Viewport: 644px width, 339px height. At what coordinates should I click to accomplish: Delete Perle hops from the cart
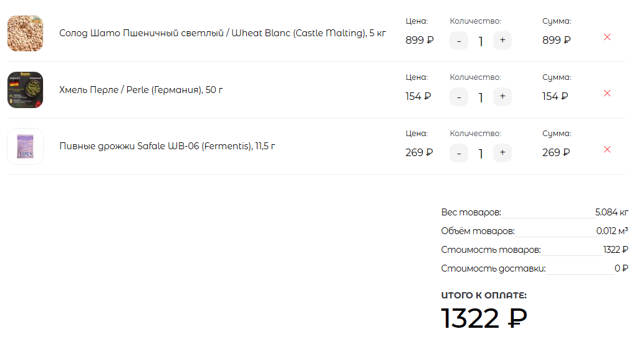point(607,93)
